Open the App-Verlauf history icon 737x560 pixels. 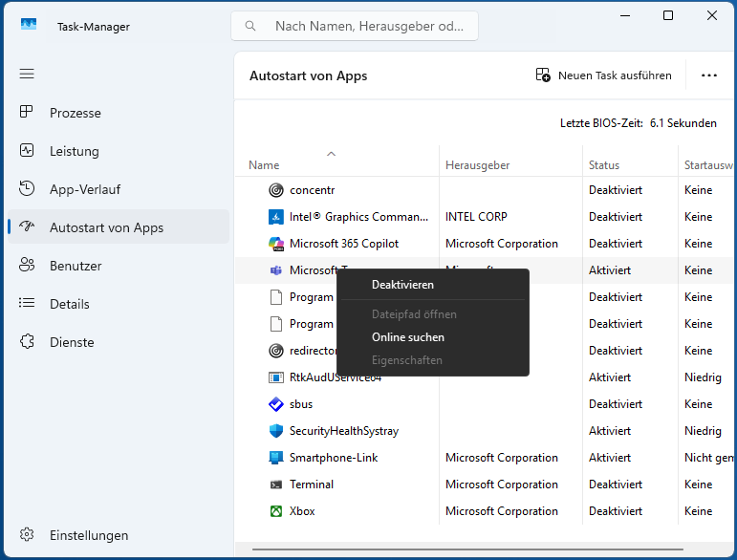tap(27, 188)
